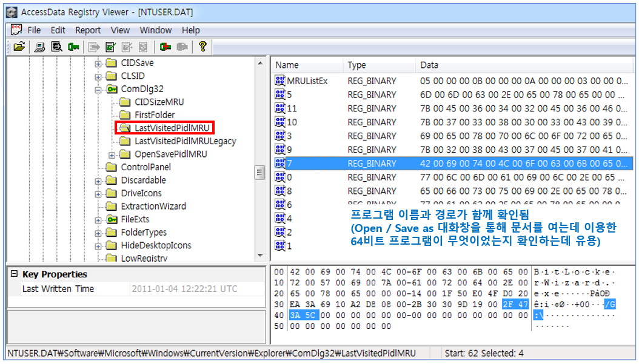The width and height of the screenshot is (639, 364).
Task: Select value row named 7
Action: [452, 164]
